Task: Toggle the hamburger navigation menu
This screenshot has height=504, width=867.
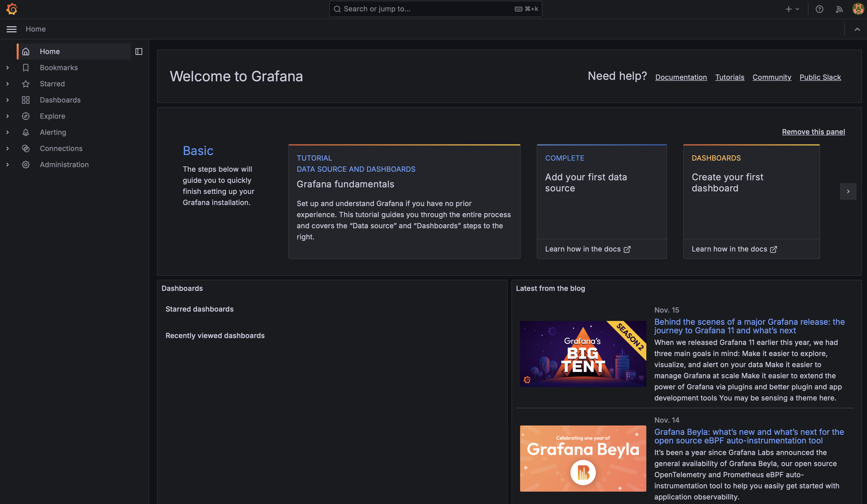Action: click(11, 29)
